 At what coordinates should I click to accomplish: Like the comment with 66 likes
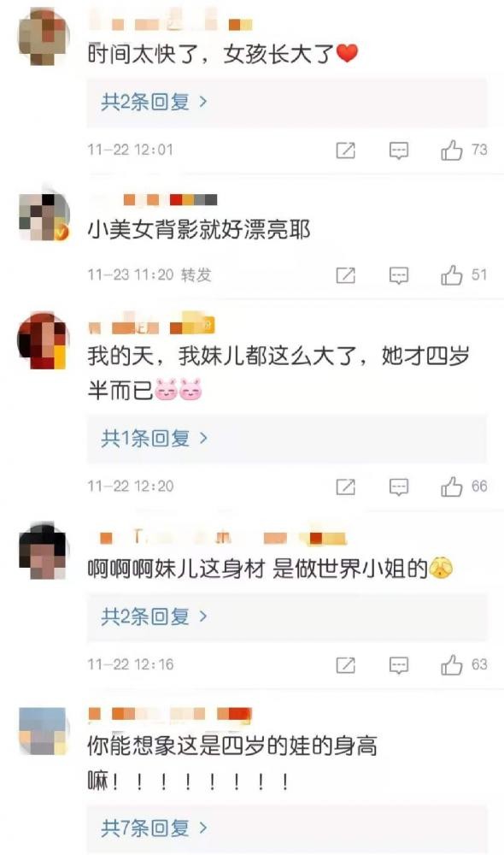452,486
